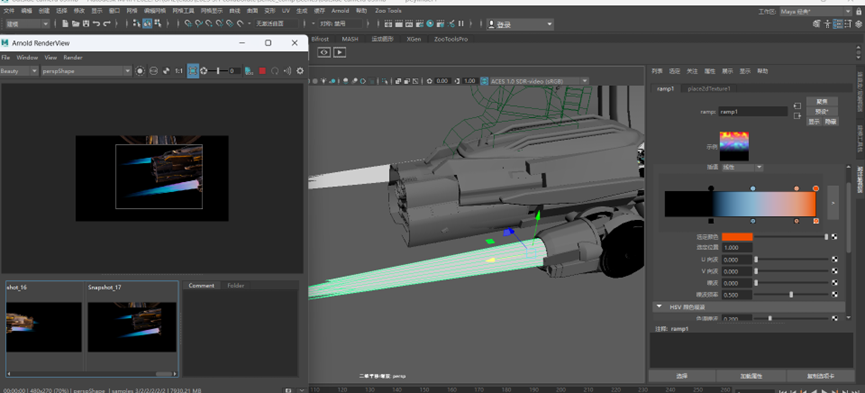Stop the render with red square button
The image size is (865, 393).
coord(262,71)
